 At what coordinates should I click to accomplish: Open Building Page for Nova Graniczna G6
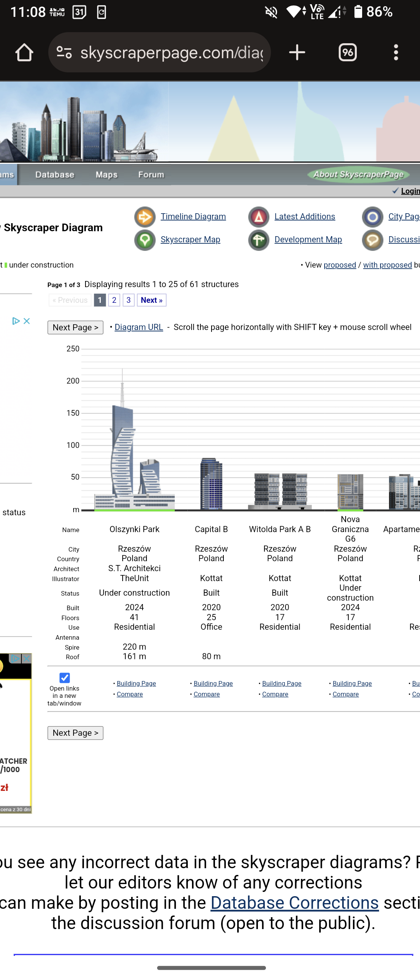pyautogui.click(x=352, y=683)
